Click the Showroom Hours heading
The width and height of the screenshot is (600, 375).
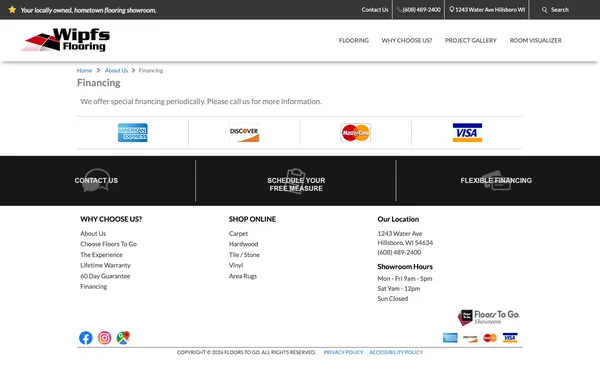point(405,267)
